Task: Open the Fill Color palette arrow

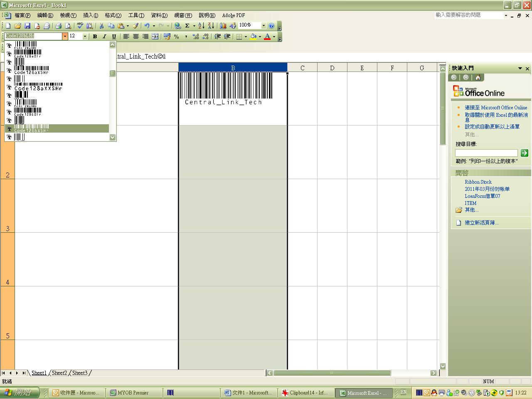Action: (260, 37)
